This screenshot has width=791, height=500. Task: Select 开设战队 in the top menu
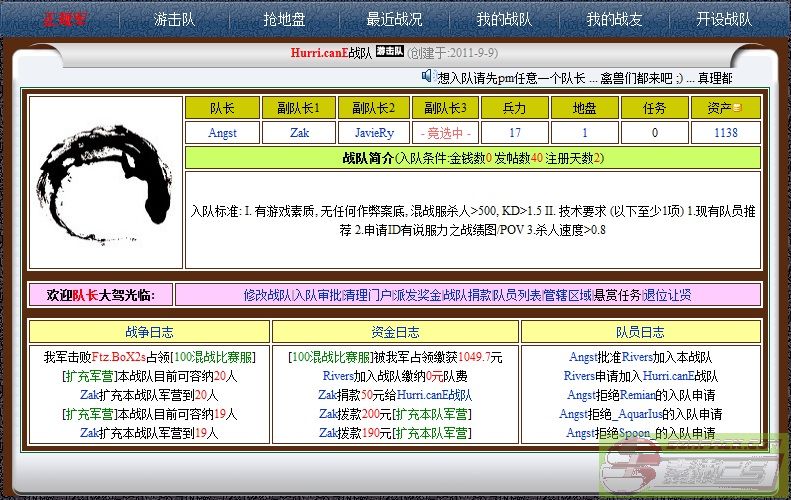(x=724, y=19)
